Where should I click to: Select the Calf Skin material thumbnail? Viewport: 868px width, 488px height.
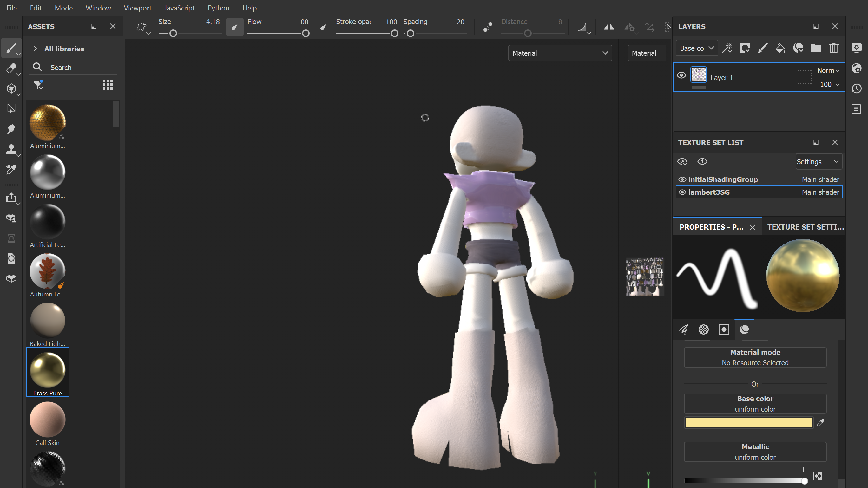(x=48, y=420)
